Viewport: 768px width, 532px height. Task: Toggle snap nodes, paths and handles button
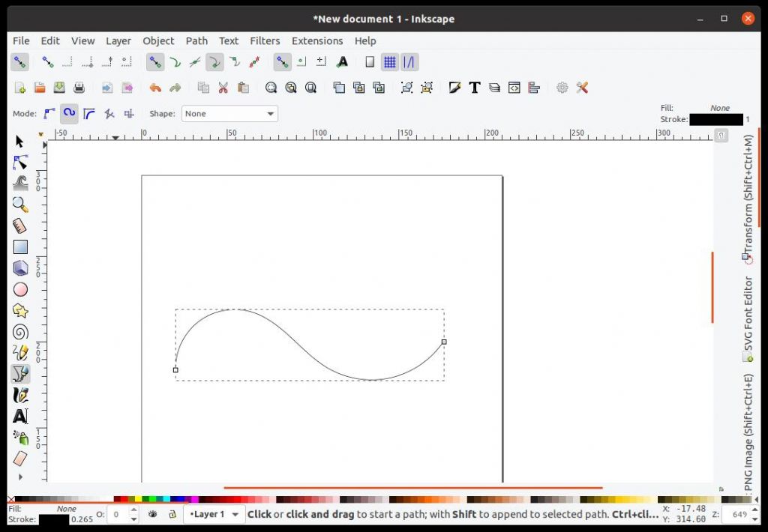click(x=155, y=62)
